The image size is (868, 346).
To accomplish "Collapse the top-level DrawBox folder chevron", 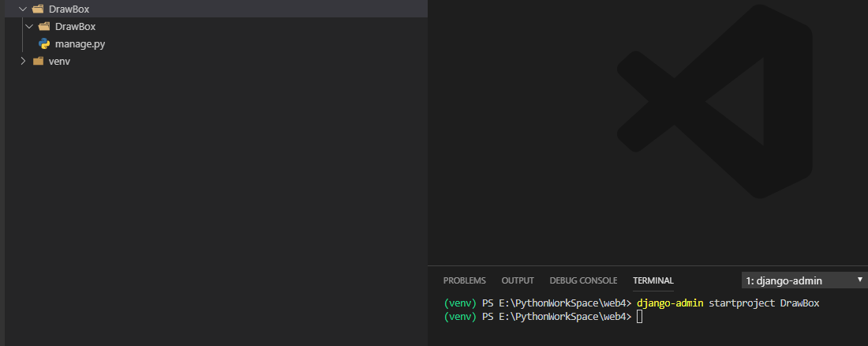I will (x=23, y=9).
